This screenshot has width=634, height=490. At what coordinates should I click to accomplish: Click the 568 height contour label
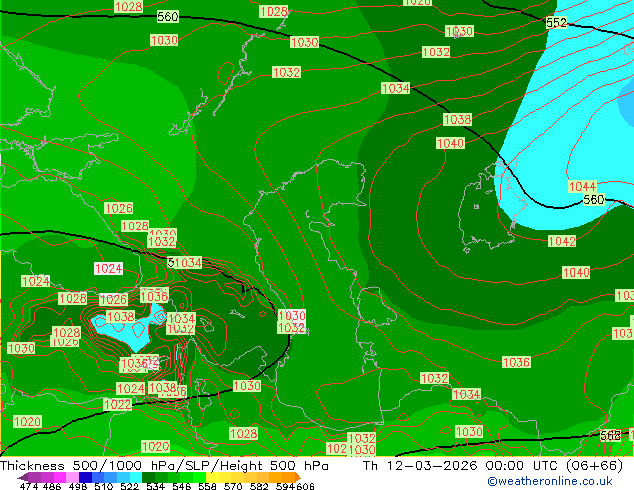611,435
